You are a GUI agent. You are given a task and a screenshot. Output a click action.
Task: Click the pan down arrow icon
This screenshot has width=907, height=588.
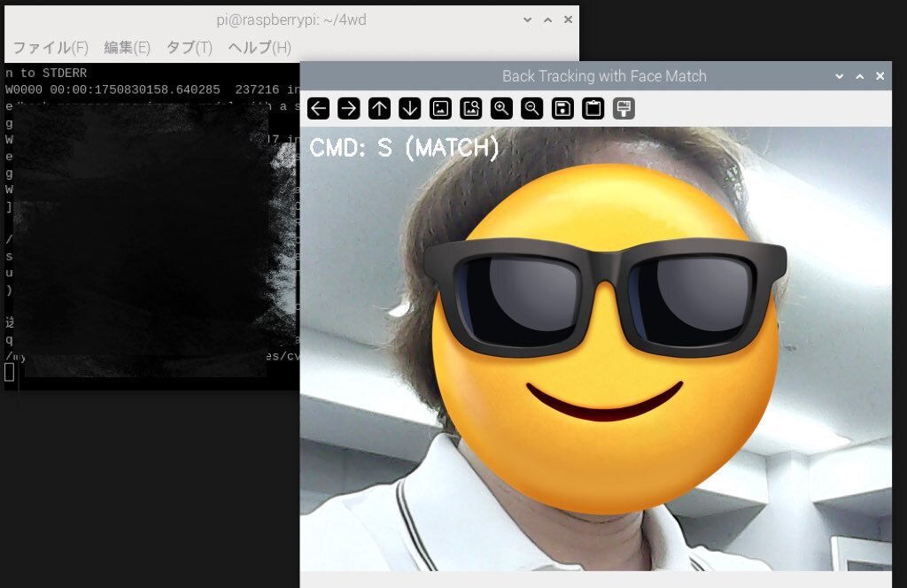click(x=410, y=109)
